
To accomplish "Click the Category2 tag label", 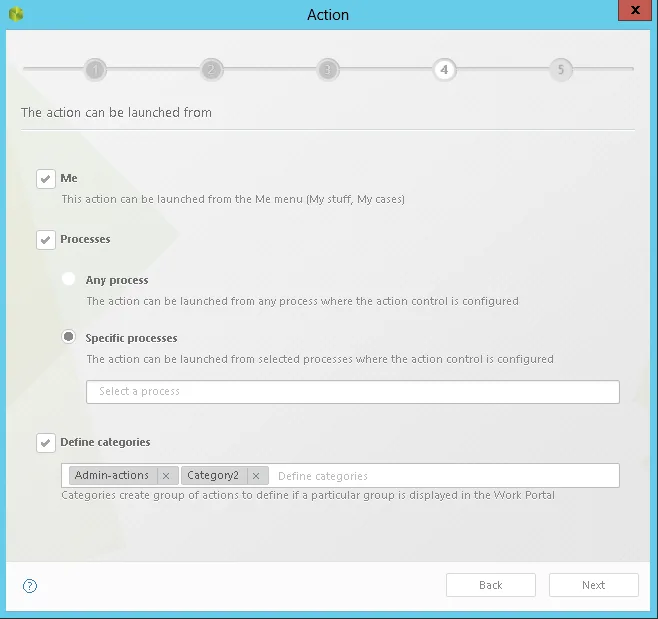I will (x=213, y=475).
